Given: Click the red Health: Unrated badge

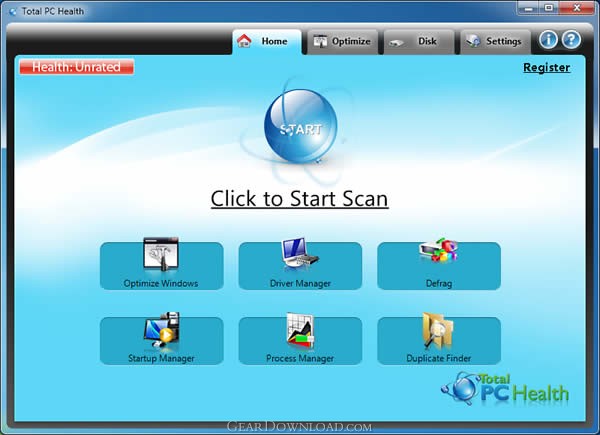Looking at the screenshot, I should tap(77, 67).
